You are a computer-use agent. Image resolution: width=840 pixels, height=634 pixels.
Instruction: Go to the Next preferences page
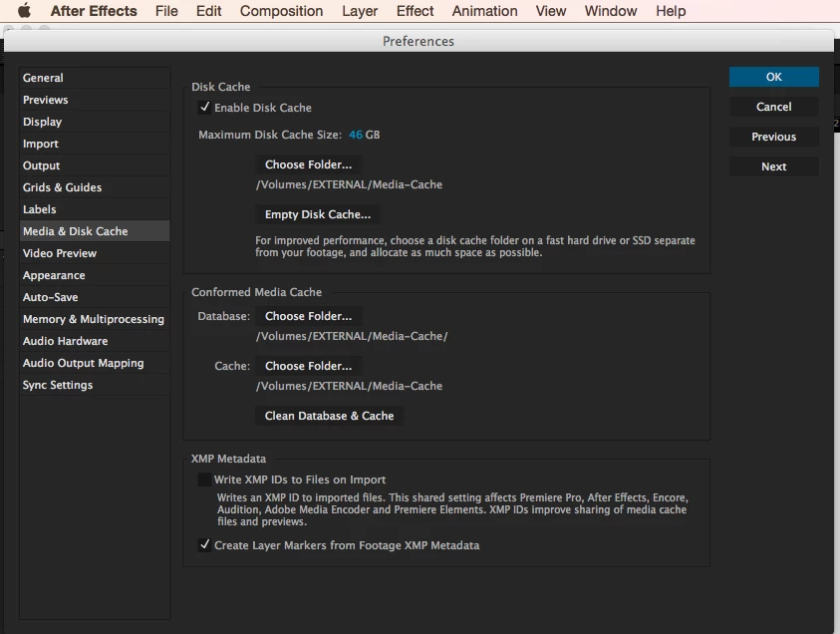click(x=773, y=166)
